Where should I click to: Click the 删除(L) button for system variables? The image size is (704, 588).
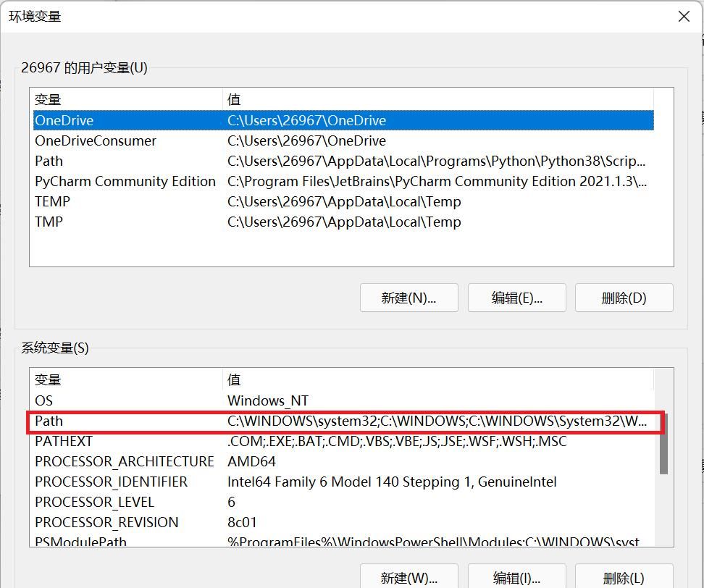tap(624, 578)
